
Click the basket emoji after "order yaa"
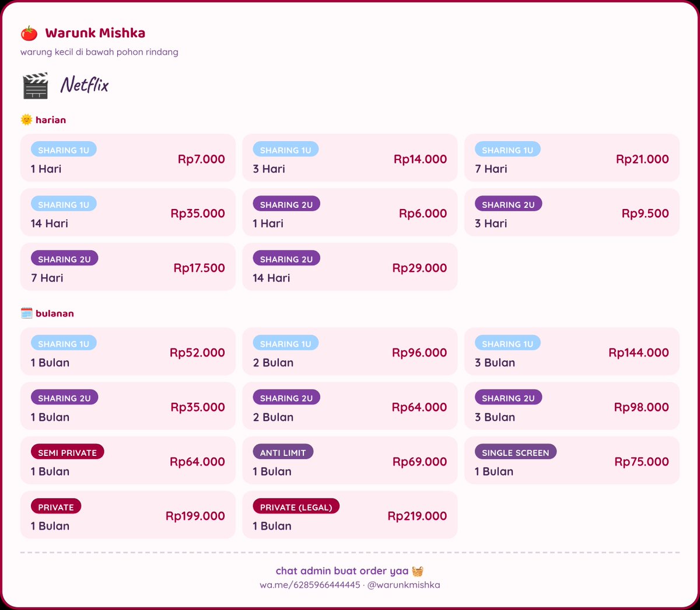click(418, 571)
